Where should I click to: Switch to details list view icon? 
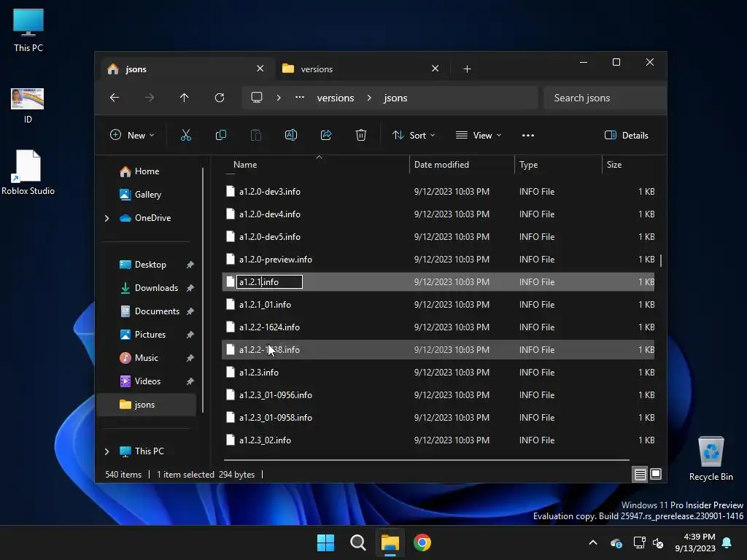[640, 474]
